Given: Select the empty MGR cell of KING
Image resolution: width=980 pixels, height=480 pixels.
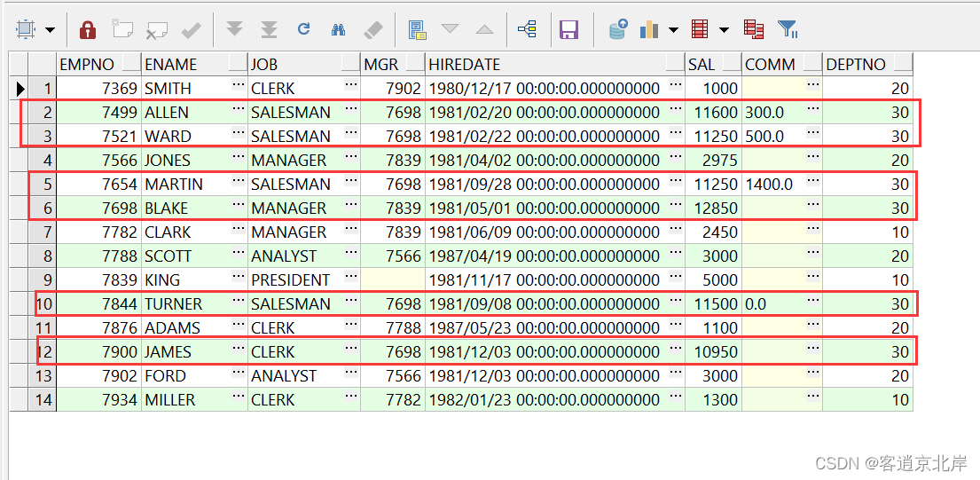Looking at the screenshot, I should point(393,280).
